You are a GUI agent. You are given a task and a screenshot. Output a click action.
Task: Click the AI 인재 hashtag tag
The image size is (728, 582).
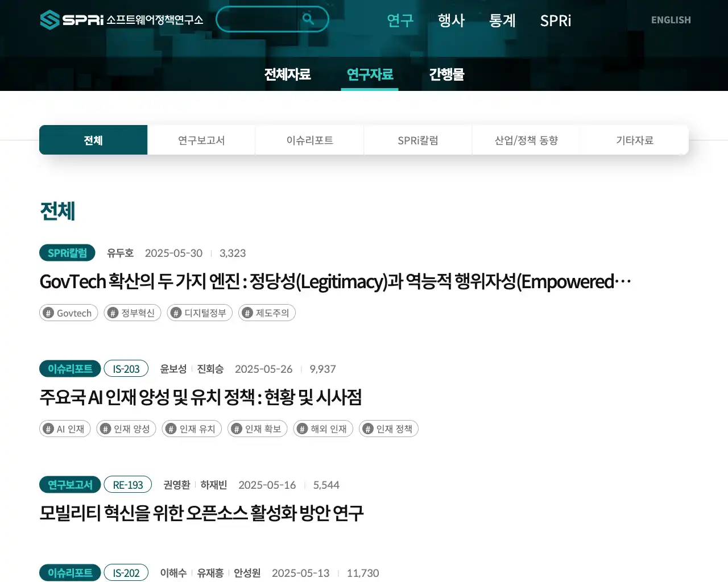(x=65, y=429)
